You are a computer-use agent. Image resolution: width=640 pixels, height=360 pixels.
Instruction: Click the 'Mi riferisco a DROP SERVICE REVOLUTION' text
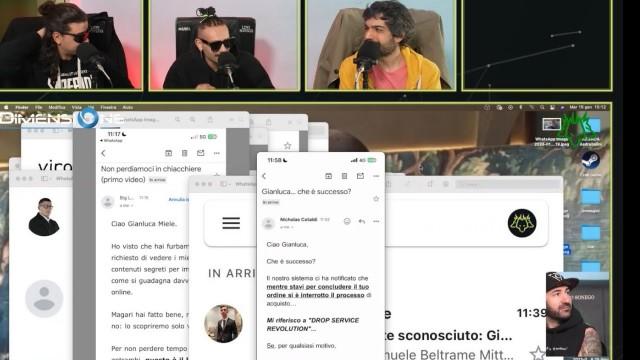313,324
